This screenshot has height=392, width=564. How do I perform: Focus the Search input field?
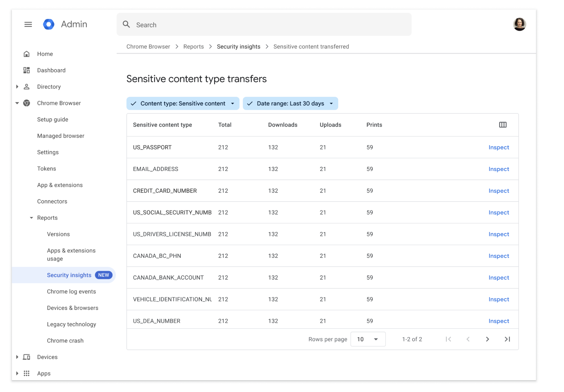point(264,24)
